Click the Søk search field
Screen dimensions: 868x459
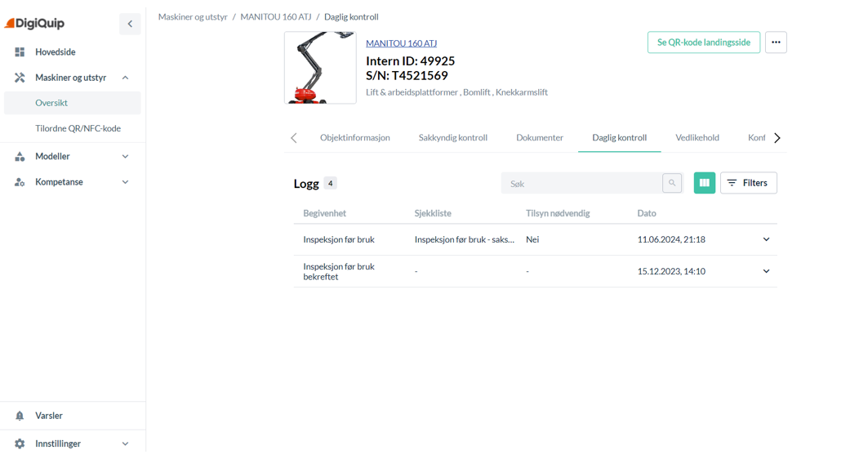tap(582, 183)
